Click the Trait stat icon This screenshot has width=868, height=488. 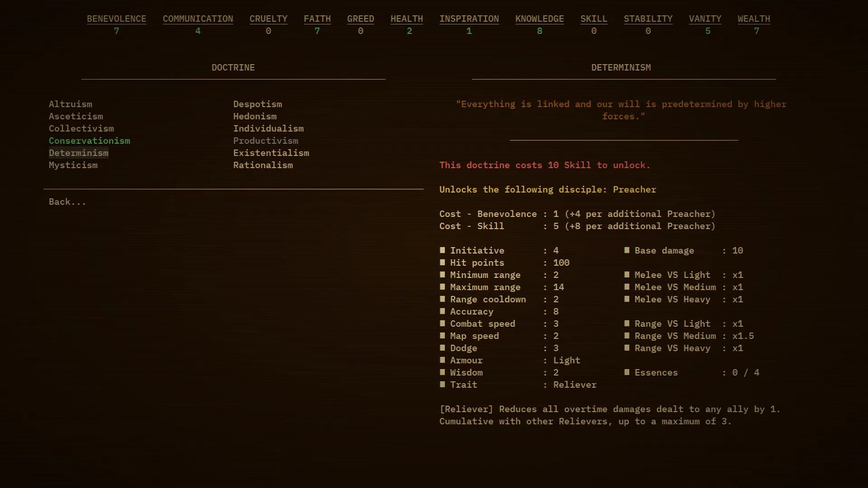442,385
